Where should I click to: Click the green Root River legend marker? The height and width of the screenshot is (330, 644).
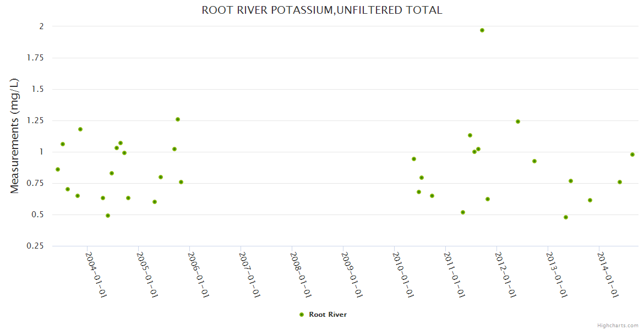coord(301,315)
